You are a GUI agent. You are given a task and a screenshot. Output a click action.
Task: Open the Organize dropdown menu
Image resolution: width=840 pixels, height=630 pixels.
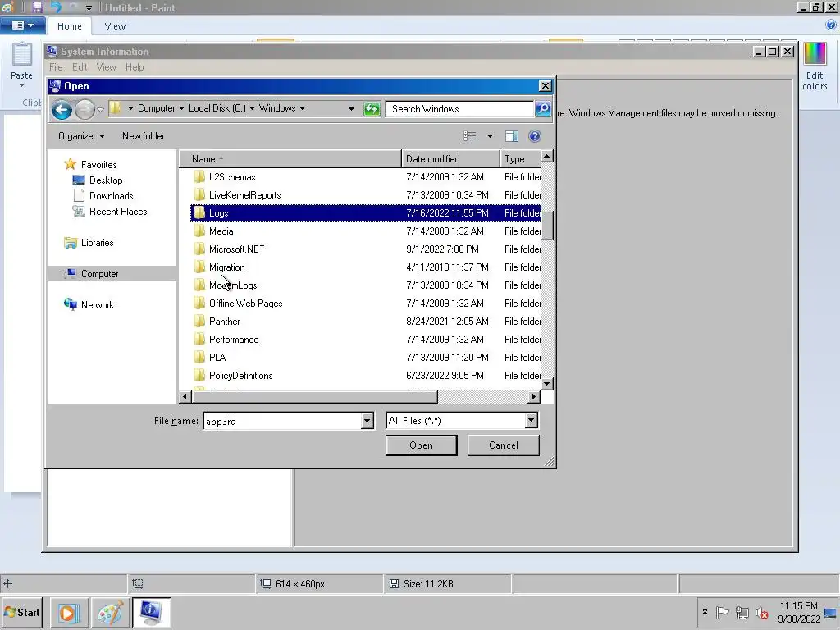point(81,136)
